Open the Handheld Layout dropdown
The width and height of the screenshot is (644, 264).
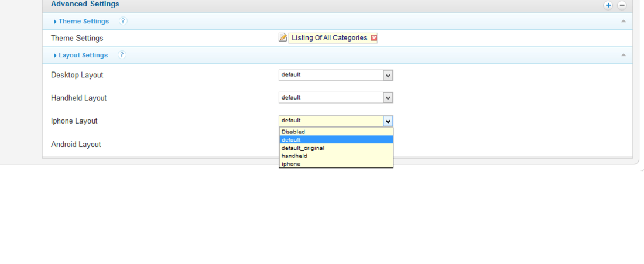[336, 98]
